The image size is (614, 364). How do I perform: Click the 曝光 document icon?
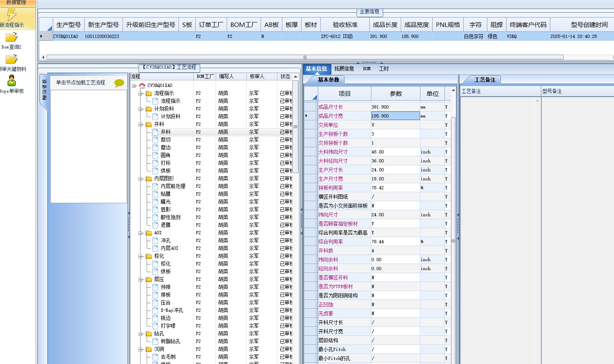click(155, 202)
